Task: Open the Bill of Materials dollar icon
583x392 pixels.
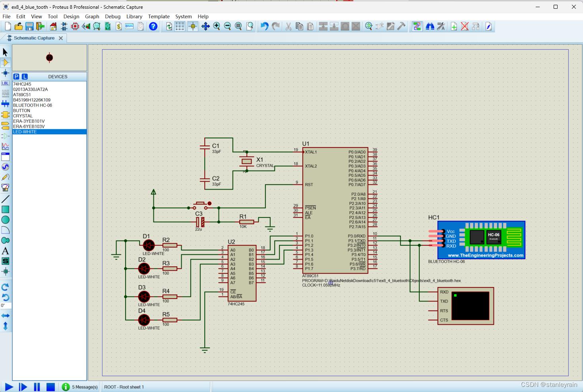Action: [118, 27]
